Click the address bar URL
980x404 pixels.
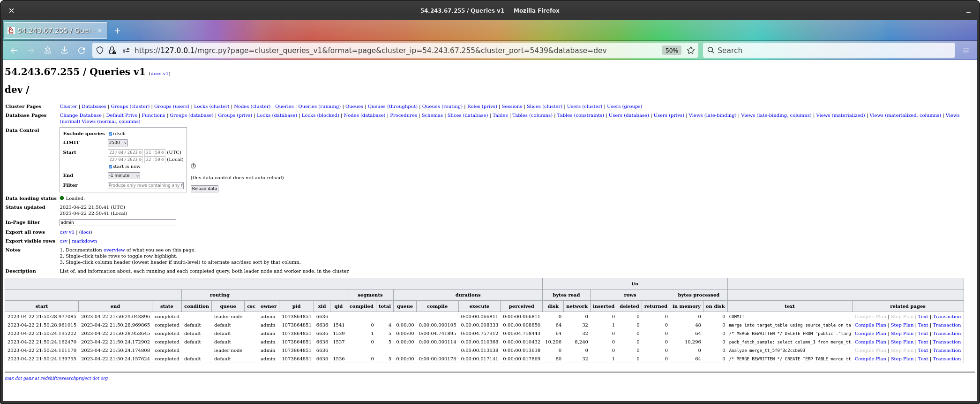pos(370,50)
